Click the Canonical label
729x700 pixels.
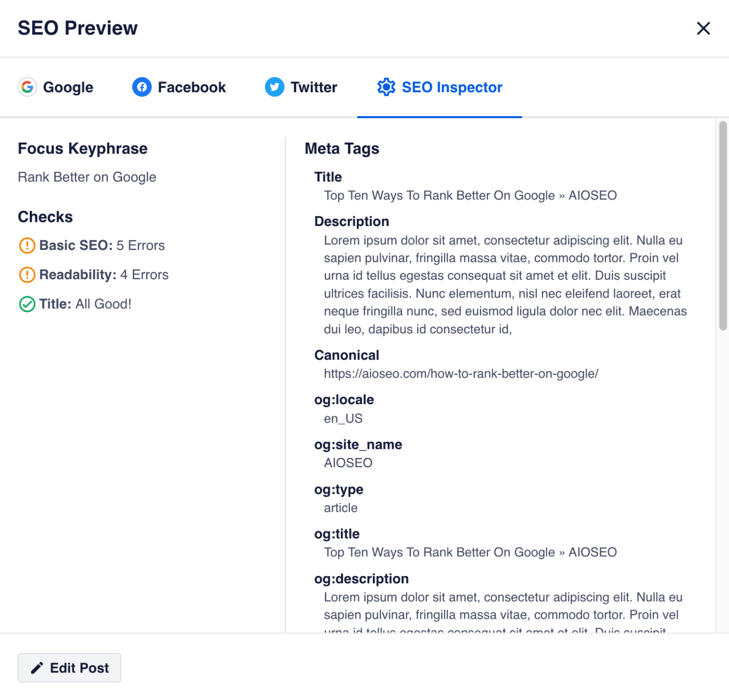[347, 355]
